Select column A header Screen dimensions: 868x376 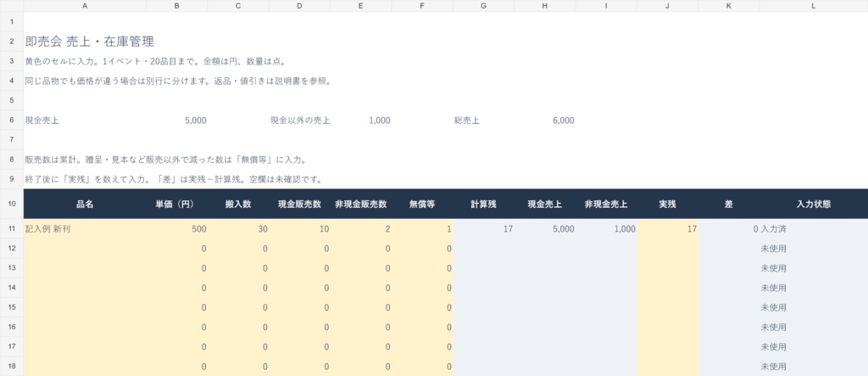pyautogui.click(x=85, y=6)
